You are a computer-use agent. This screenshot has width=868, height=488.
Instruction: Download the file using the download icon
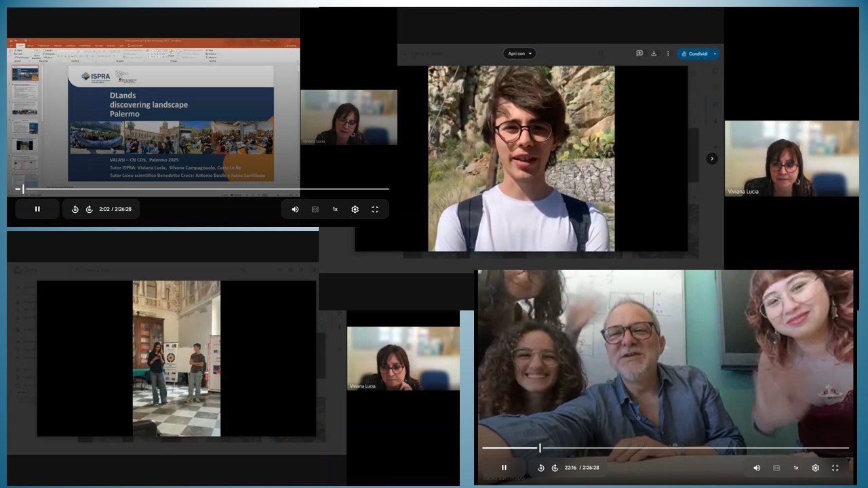pos(654,54)
